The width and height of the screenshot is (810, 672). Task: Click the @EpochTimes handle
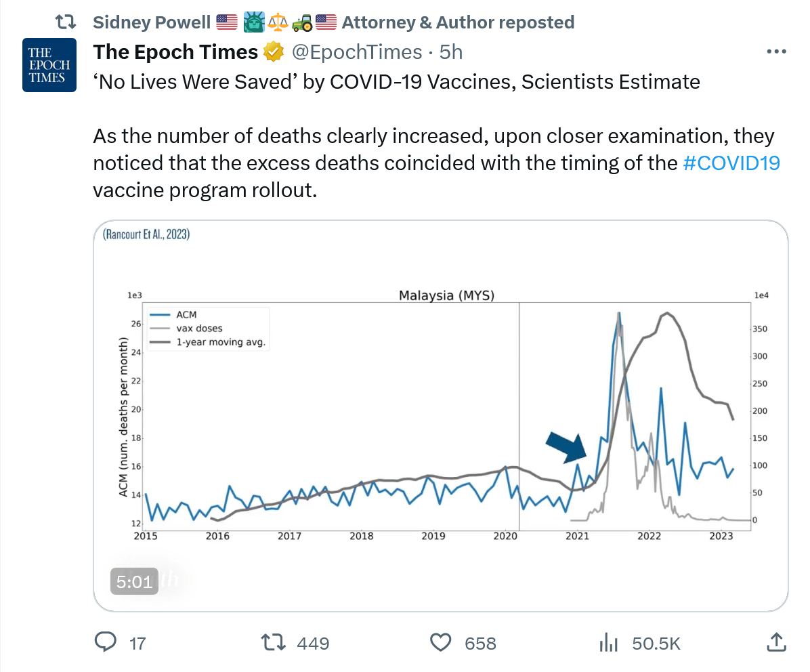pyautogui.click(x=356, y=51)
